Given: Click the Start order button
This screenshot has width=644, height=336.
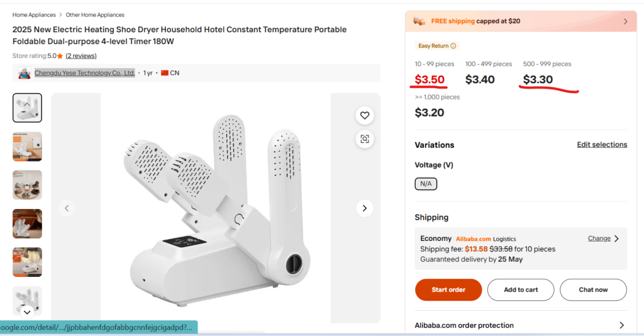Looking at the screenshot, I should pyautogui.click(x=448, y=290).
